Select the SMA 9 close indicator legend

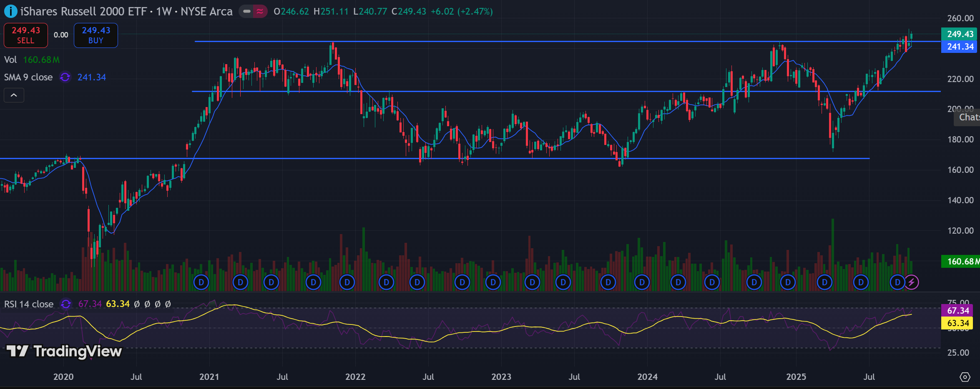pyautogui.click(x=28, y=77)
